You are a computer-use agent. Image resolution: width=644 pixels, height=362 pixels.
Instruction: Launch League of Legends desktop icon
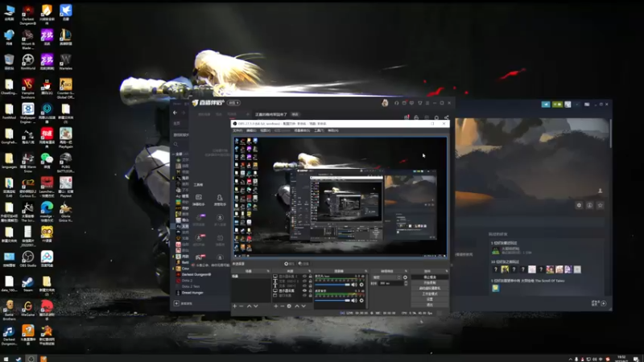click(x=66, y=35)
